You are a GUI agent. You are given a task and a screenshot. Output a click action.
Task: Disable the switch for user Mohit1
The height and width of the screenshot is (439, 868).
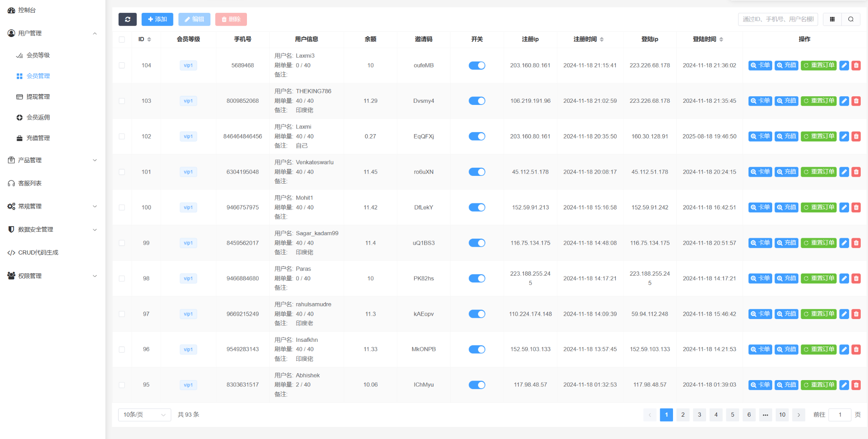pos(477,207)
